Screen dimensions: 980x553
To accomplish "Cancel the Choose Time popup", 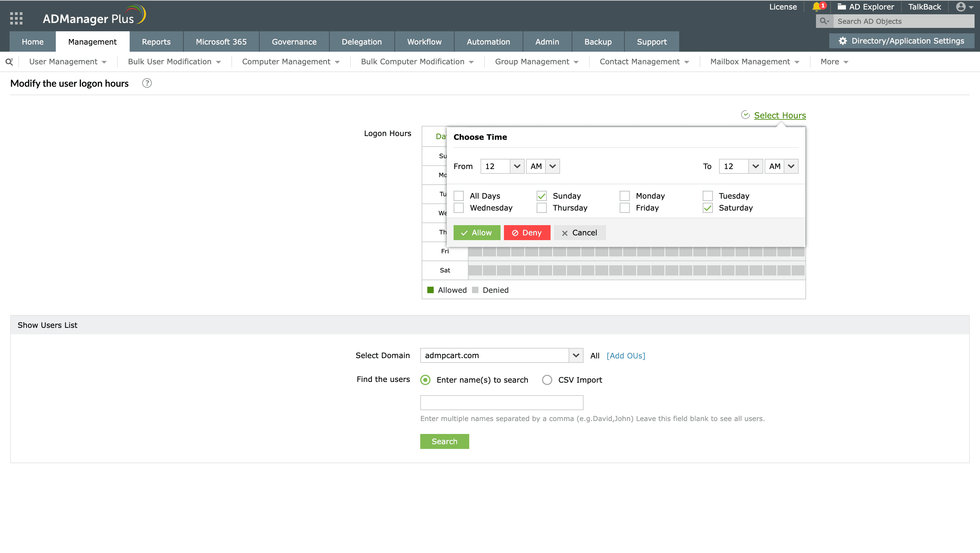I will tap(580, 232).
